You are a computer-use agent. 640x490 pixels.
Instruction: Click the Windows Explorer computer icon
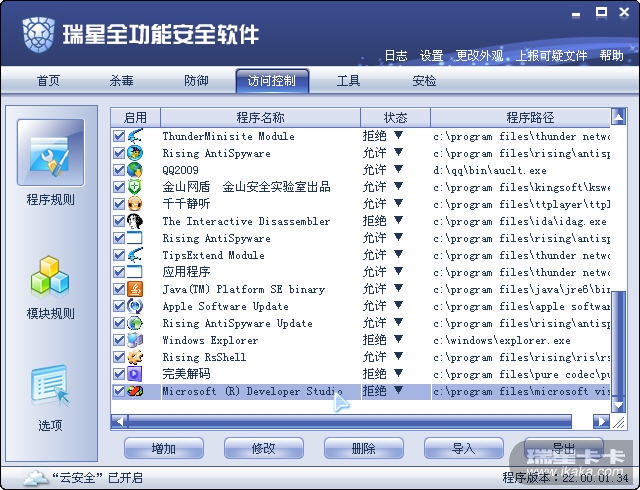pos(135,340)
